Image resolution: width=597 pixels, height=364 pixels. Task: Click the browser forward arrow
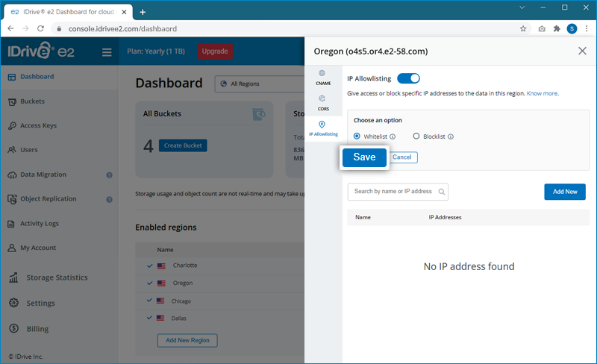[25, 28]
